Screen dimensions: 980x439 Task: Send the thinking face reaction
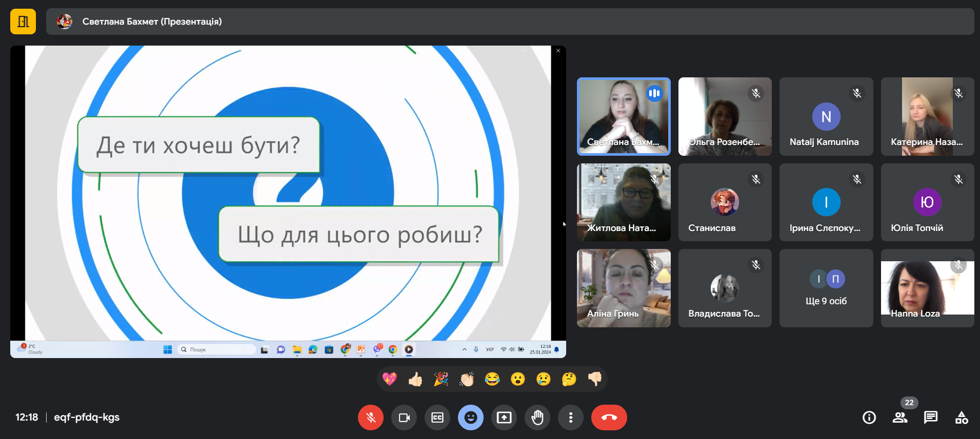[569, 379]
